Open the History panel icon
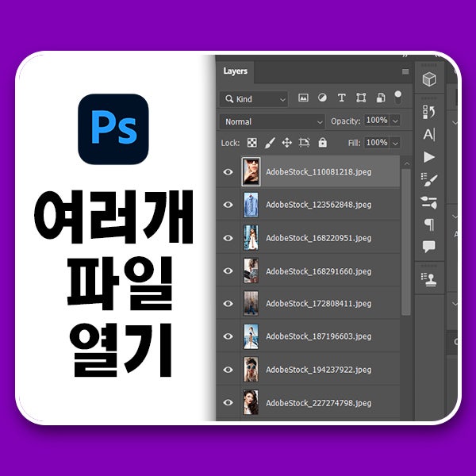Viewport: 476px width, 476px height. point(429,112)
